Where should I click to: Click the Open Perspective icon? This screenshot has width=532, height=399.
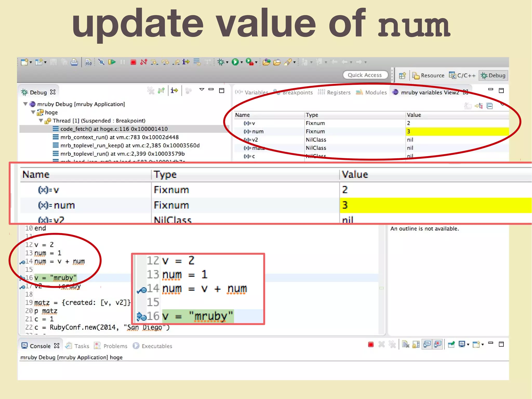(402, 76)
